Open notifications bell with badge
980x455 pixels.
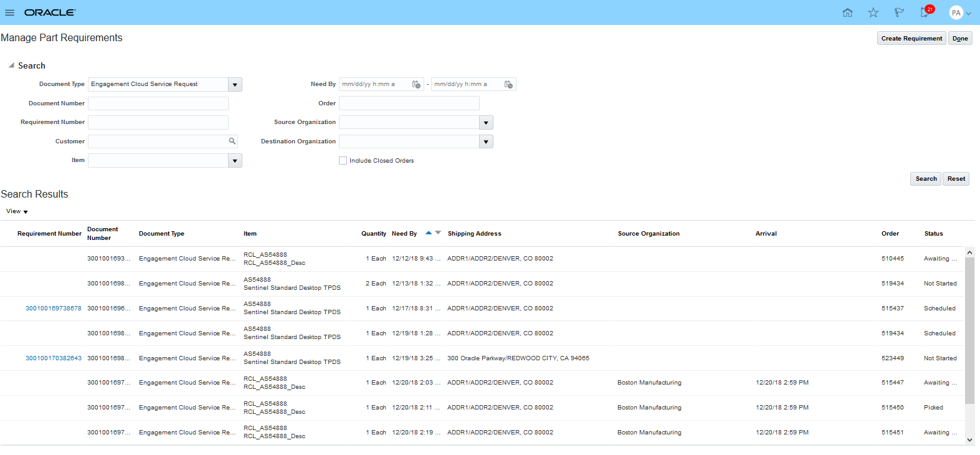[925, 12]
